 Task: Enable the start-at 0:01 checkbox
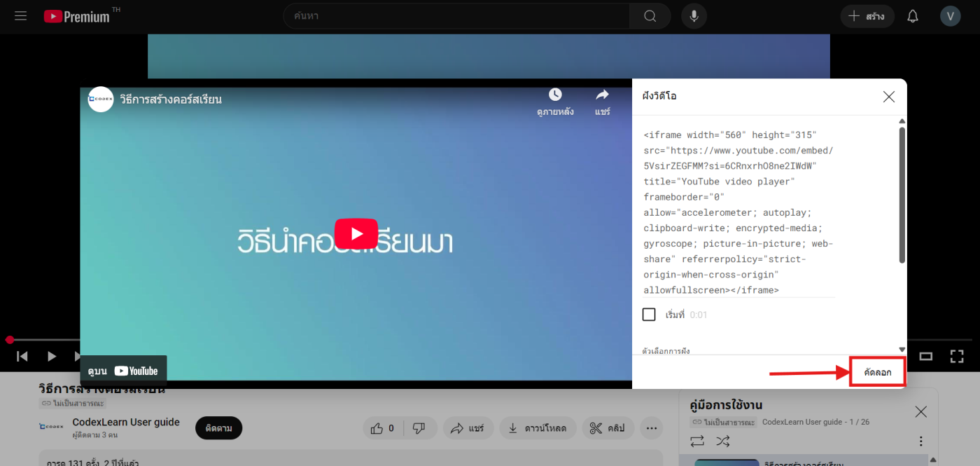click(649, 315)
